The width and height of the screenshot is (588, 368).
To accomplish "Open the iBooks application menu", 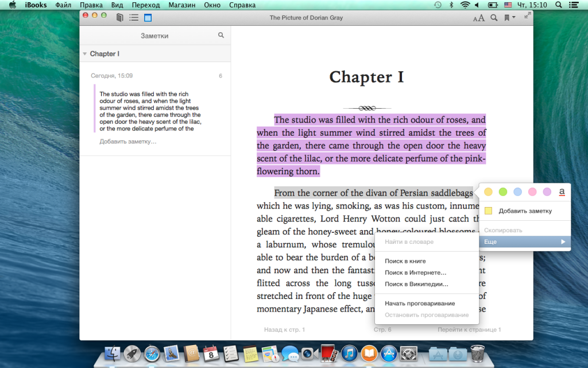I will pyautogui.click(x=36, y=5).
